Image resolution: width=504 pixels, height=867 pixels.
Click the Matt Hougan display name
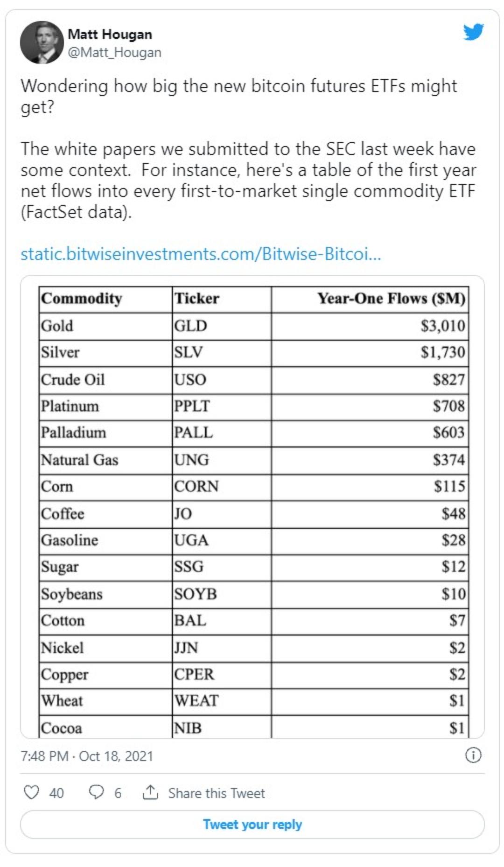[x=110, y=35]
